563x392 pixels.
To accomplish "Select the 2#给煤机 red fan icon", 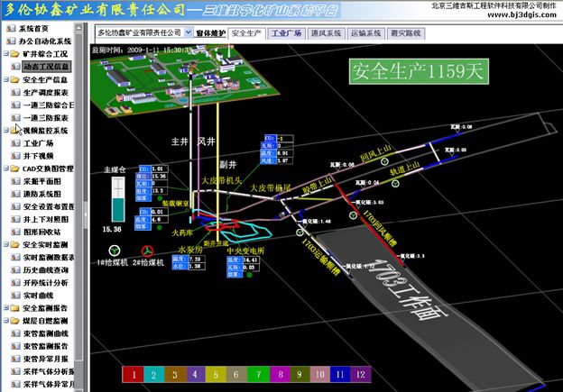I will pos(147,251).
